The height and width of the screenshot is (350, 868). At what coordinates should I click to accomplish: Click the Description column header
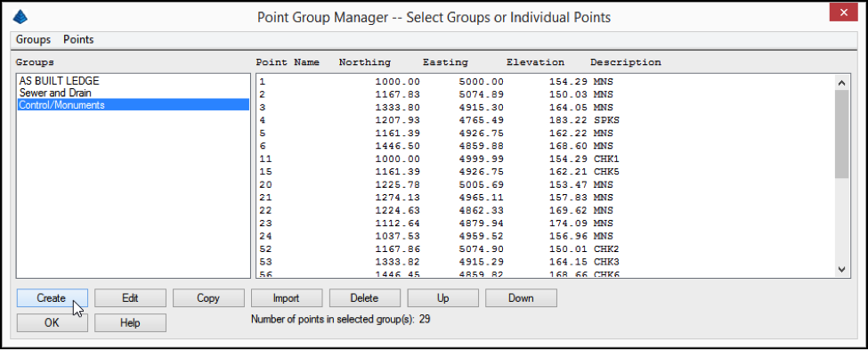click(x=626, y=62)
